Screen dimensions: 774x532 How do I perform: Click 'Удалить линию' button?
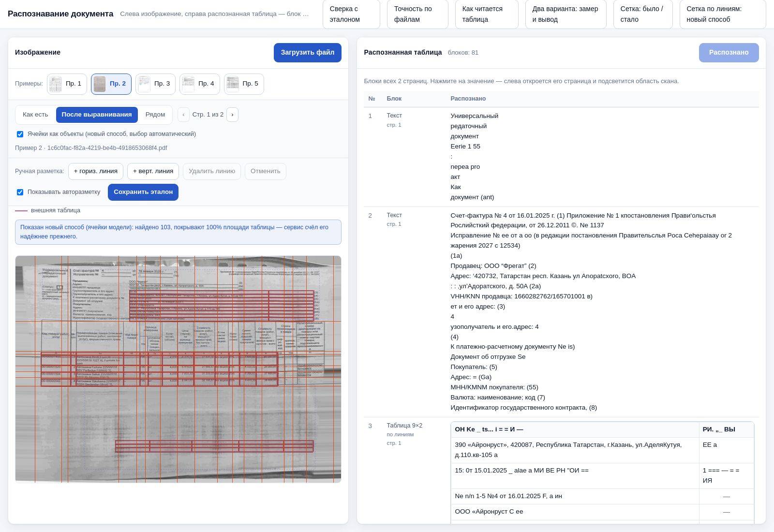click(x=212, y=172)
